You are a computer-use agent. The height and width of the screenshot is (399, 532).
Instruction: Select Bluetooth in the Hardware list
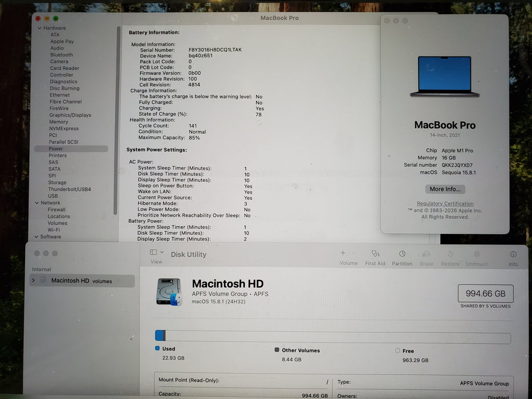tap(62, 55)
